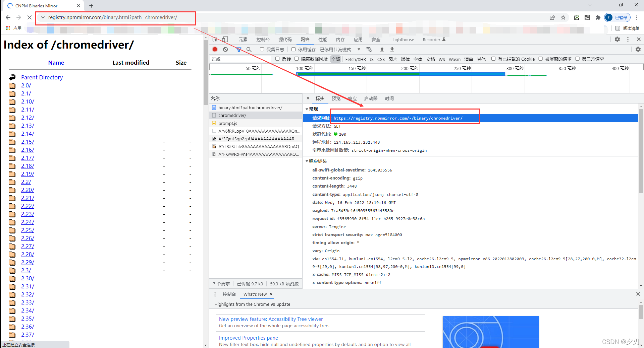
Task: Toggle device toolbar icon in DevTools
Action: tap(225, 40)
